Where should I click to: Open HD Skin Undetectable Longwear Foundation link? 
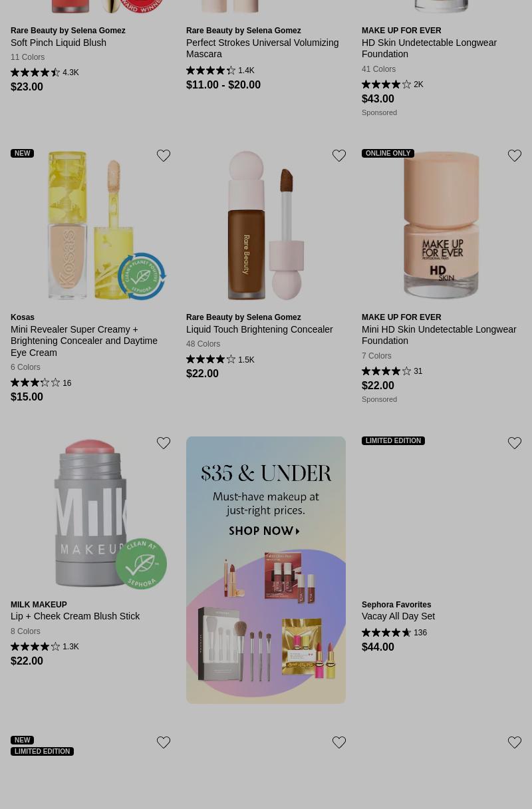coord(429,48)
